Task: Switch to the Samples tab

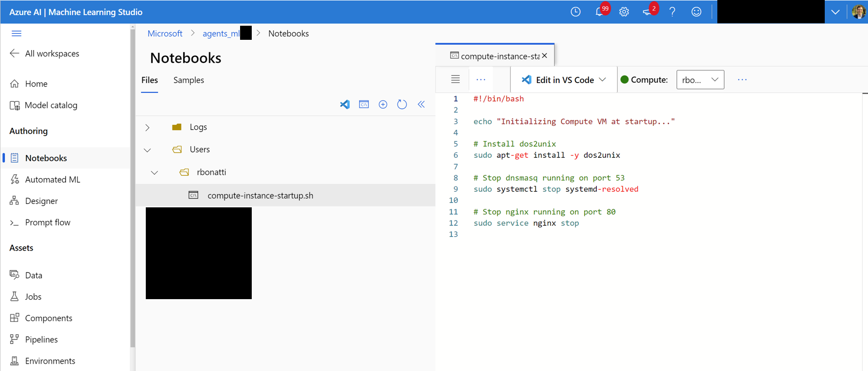Action: coord(189,80)
